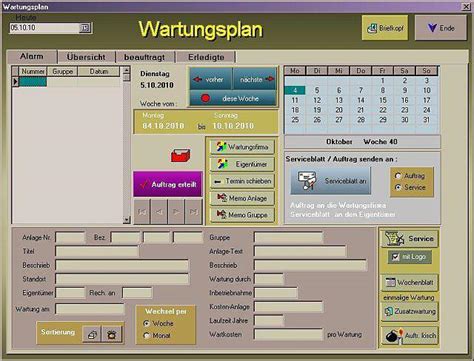Click the Anlage-Text input field
This screenshot has width=474, height=361.
click(x=300, y=251)
